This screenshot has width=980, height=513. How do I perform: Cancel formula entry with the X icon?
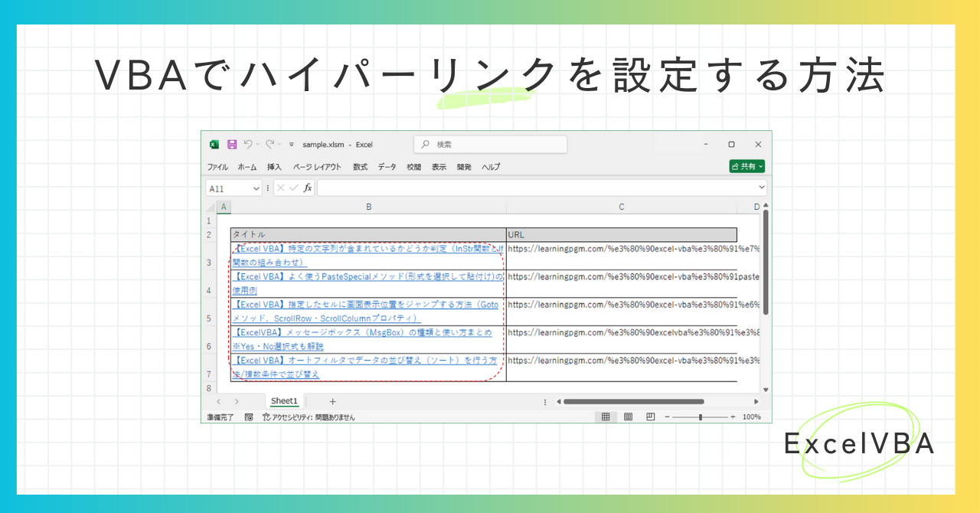tap(279, 188)
